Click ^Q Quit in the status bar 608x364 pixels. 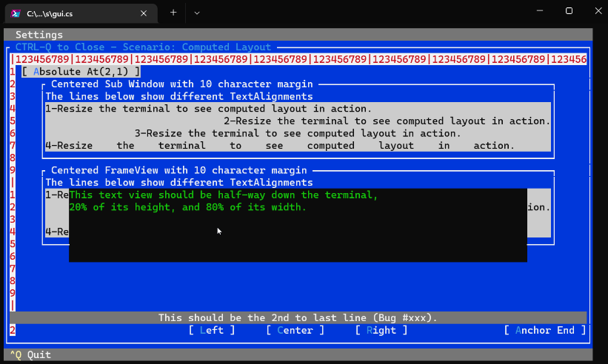point(30,354)
